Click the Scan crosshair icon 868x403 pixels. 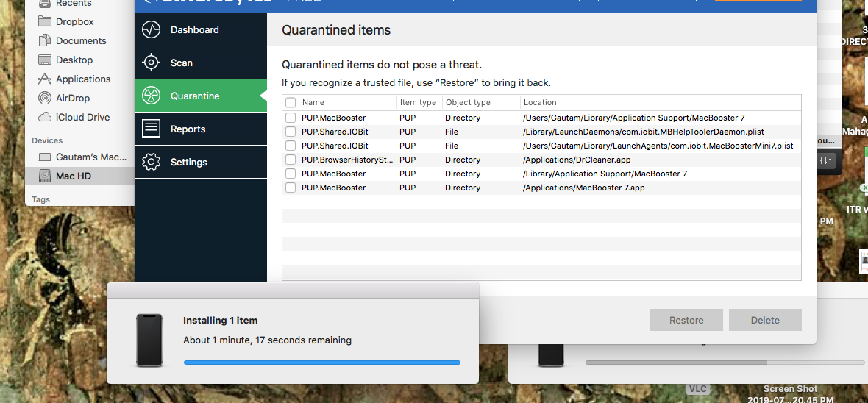(151, 63)
